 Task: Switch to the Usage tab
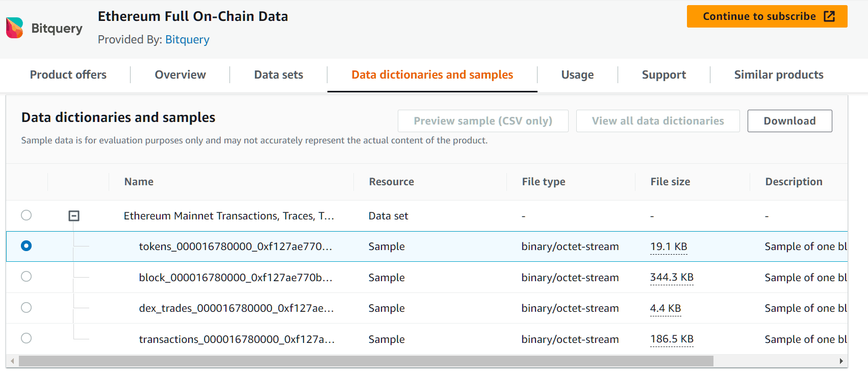(577, 75)
